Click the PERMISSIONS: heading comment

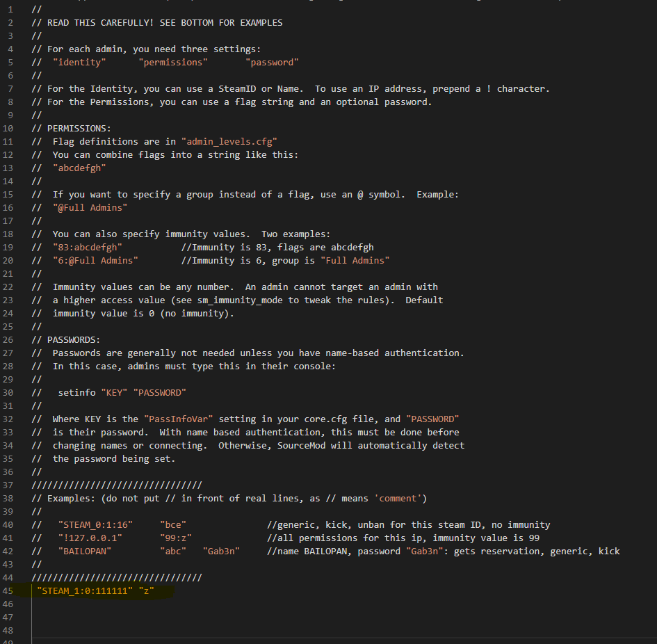79,128
